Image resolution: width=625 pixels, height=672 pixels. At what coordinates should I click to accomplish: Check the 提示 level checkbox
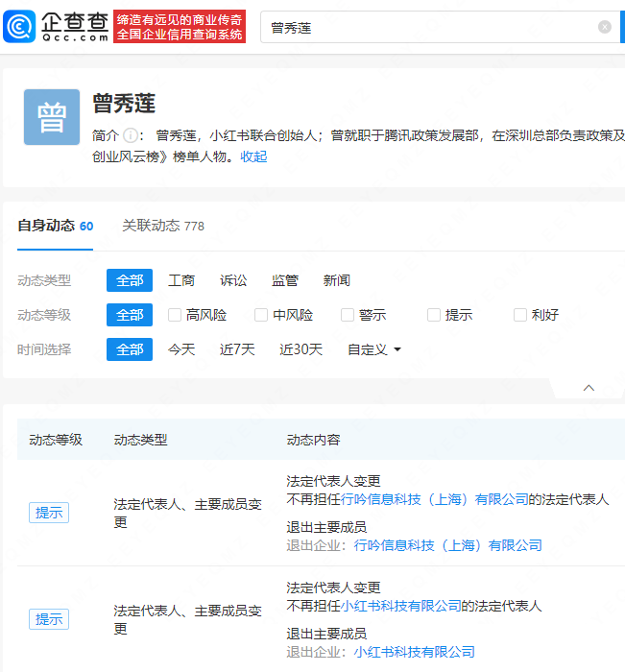pyautogui.click(x=434, y=315)
